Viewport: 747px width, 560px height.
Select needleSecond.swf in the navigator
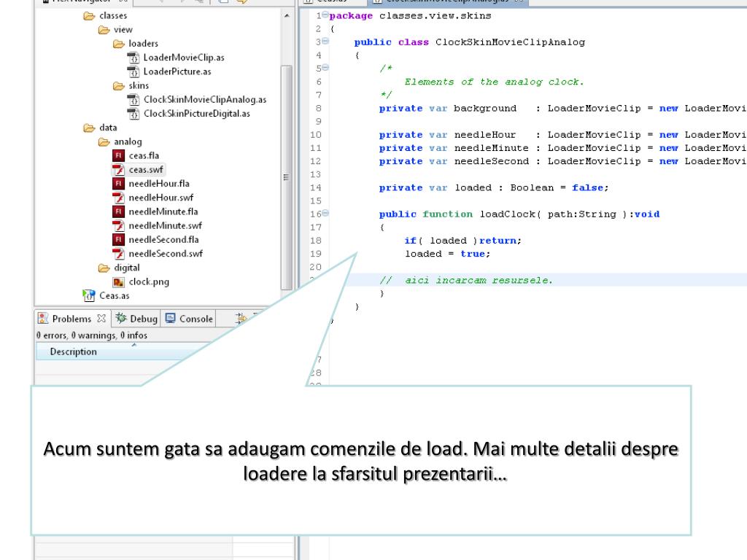pyautogui.click(x=166, y=254)
